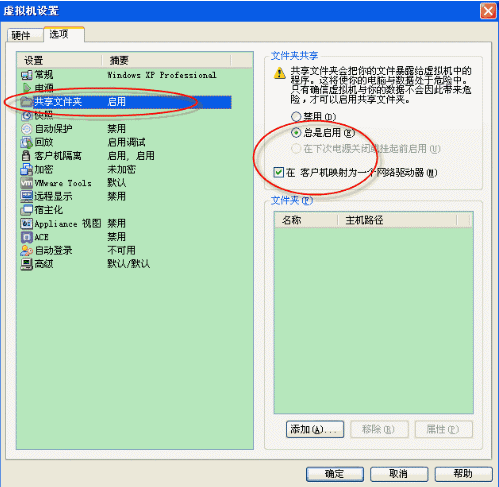Close the 虚拟机设置 dialog window
This screenshot has width=499, height=487.
[488, 11]
